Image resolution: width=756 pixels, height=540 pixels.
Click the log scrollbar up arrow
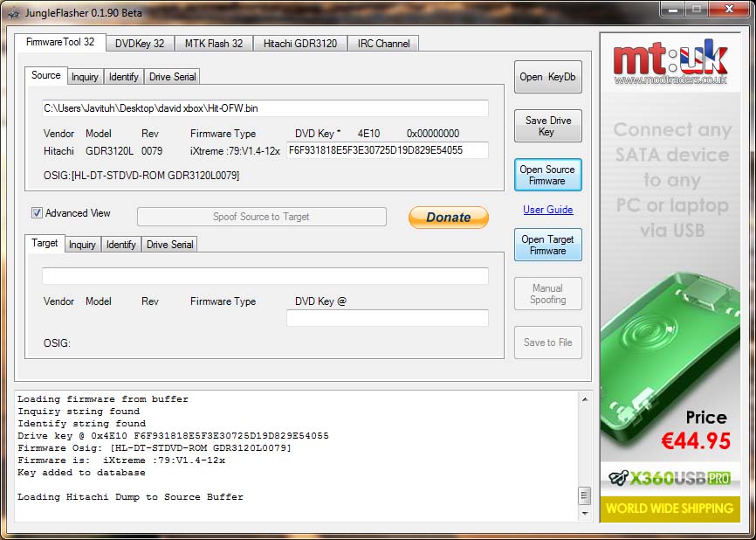pos(584,399)
